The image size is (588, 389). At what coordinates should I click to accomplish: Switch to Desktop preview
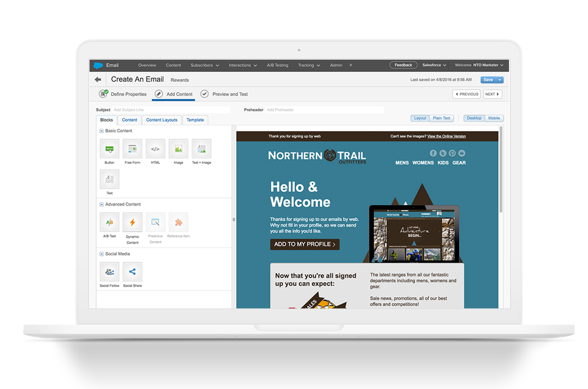474,118
